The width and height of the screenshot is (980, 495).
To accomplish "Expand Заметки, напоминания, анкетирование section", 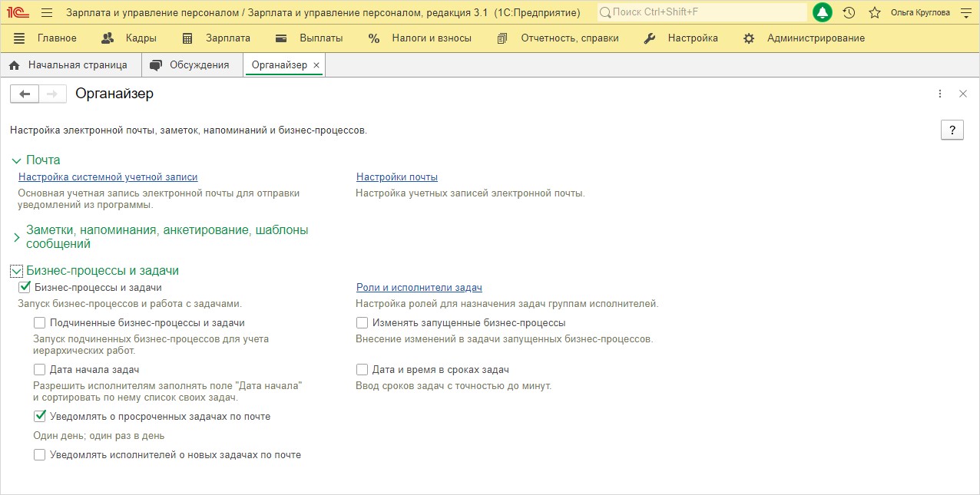I will [x=17, y=237].
